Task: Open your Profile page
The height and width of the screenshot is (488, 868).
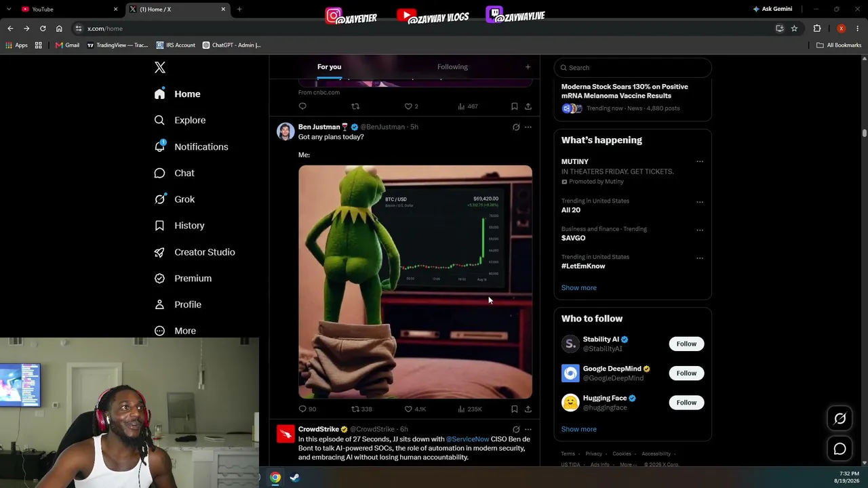Action: (x=178, y=305)
